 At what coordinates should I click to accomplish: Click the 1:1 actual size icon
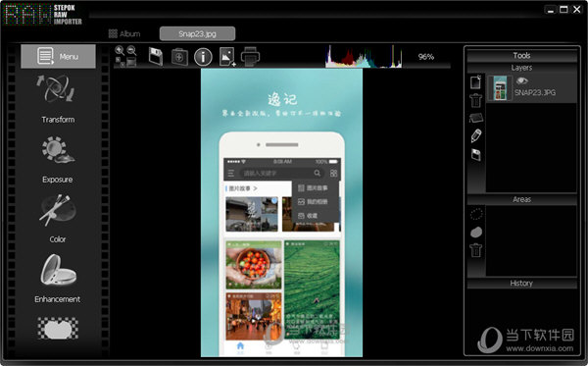point(120,62)
